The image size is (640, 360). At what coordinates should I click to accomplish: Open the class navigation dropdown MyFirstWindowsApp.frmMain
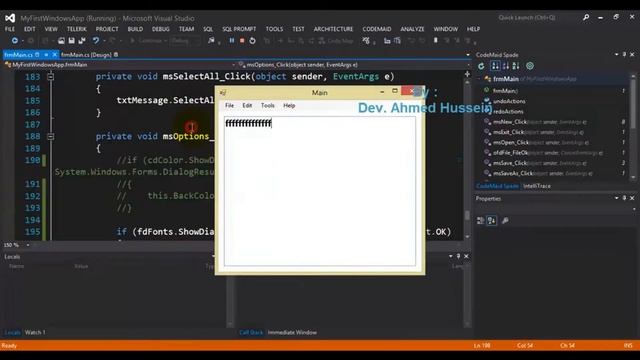(x=119, y=64)
